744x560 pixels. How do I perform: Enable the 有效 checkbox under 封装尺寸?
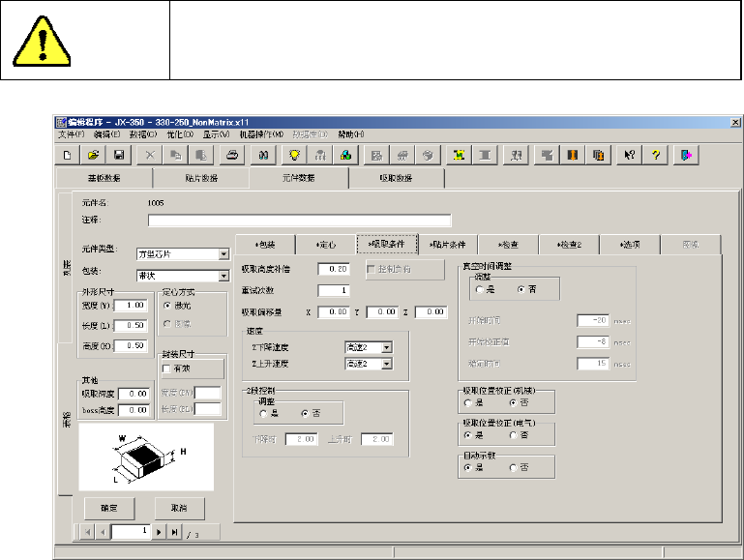click(x=167, y=369)
